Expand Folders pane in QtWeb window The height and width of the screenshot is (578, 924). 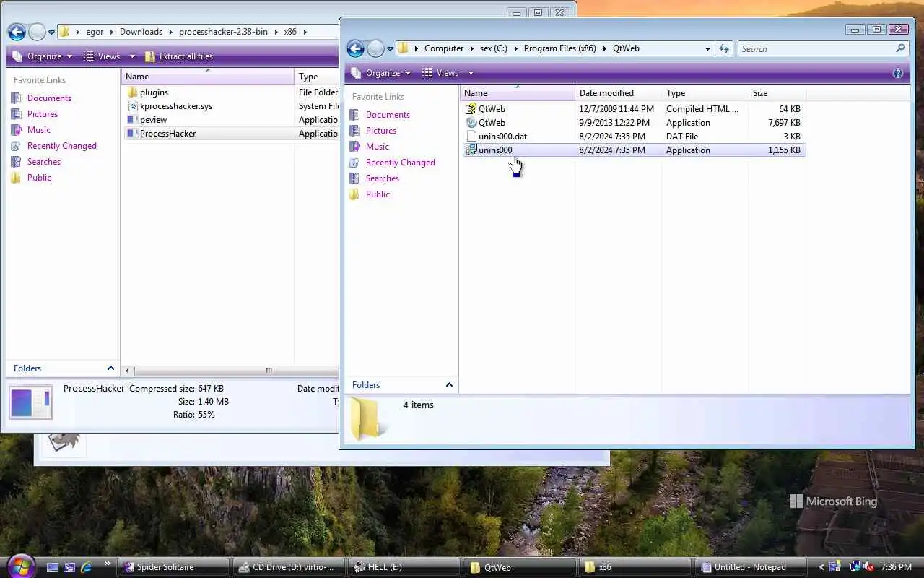click(449, 385)
